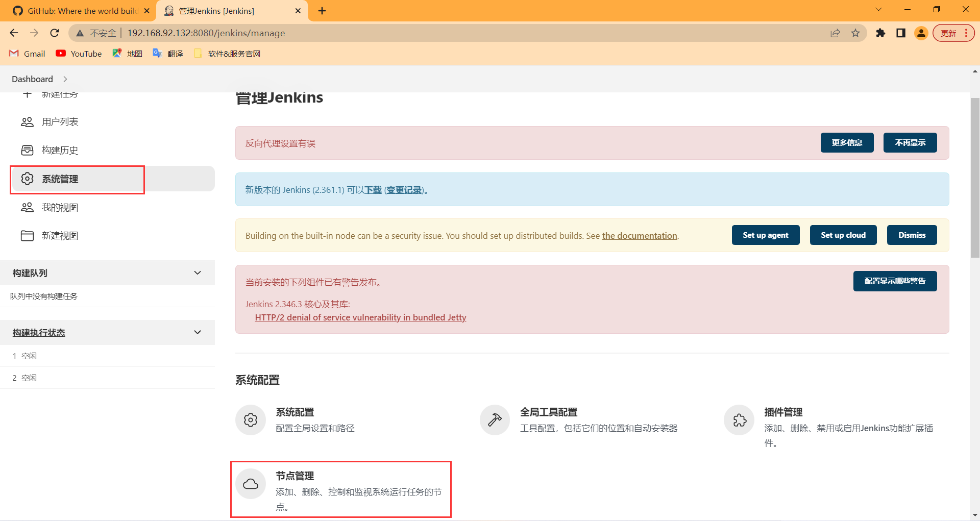
Task: Open the tab search dropdown arrow
Action: tap(878, 9)
